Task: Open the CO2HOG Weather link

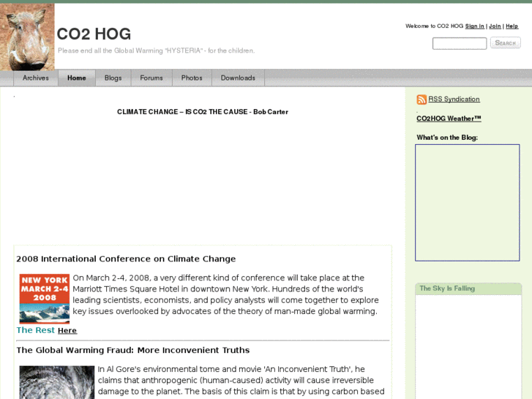Action: click(x=449, y=119)
